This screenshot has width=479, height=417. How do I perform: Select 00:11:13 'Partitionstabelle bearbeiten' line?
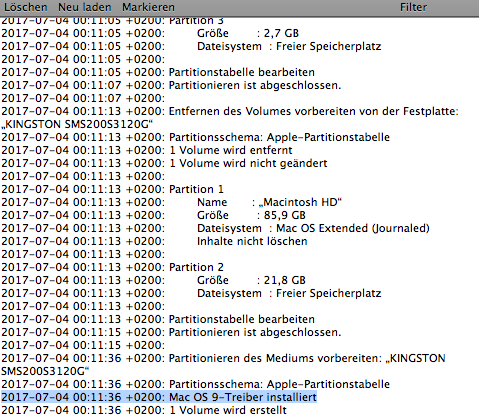point(158,319)
